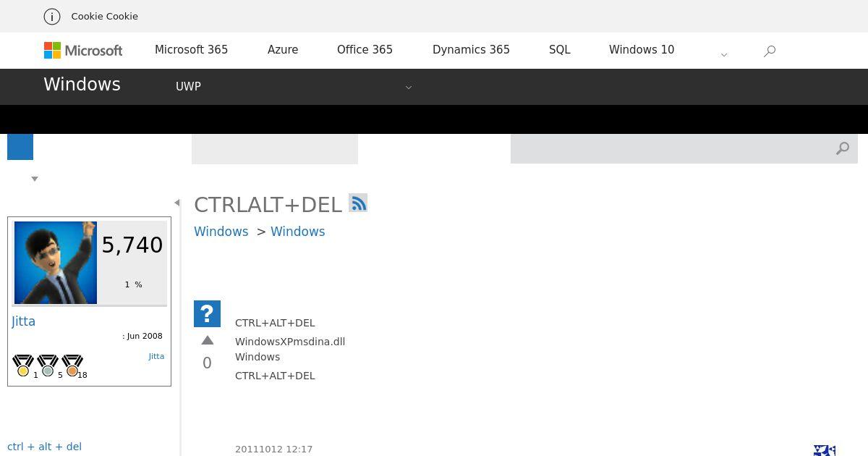Viewport: 868px width, 456px height.
Task: Open the small dropdown triangle below blue square
Action: pyautogui.click(x=34, y=179)
